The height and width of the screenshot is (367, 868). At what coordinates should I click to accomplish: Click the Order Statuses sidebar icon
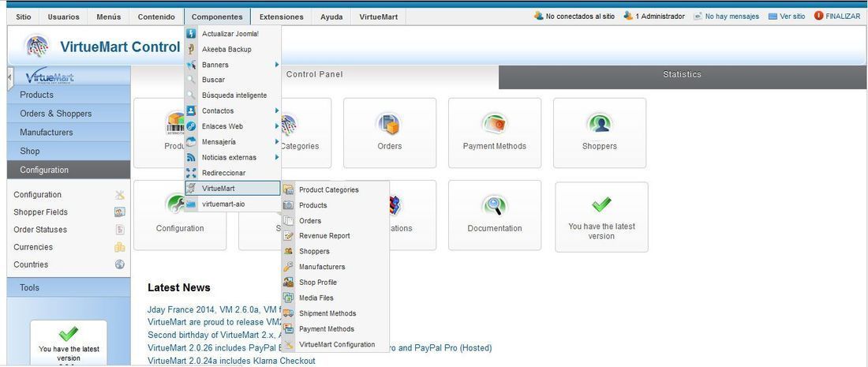120,230
